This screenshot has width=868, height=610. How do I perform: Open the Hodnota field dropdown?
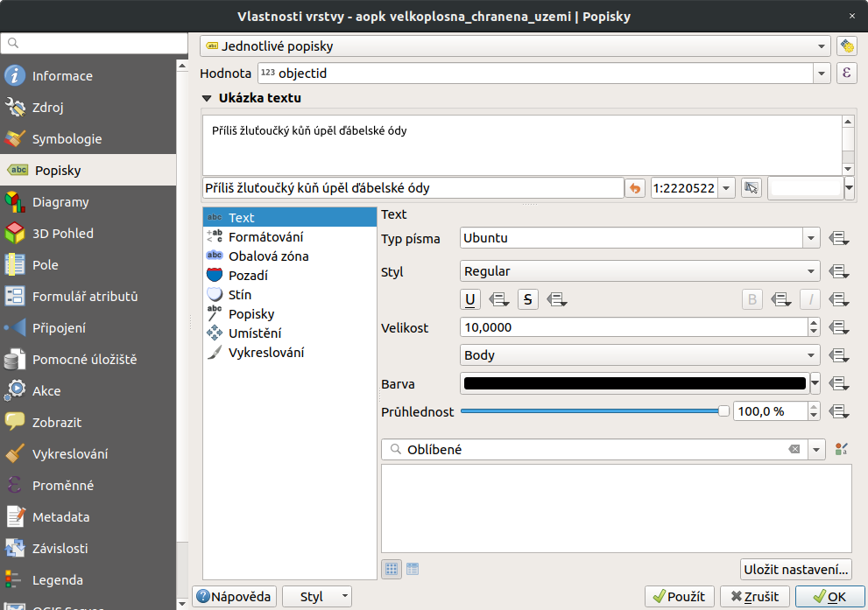(x=822, y=73)
